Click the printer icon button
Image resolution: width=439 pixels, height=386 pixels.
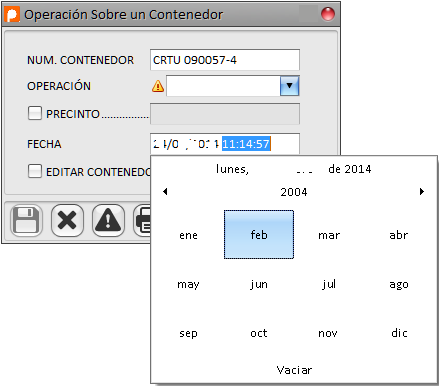(142, 221)
